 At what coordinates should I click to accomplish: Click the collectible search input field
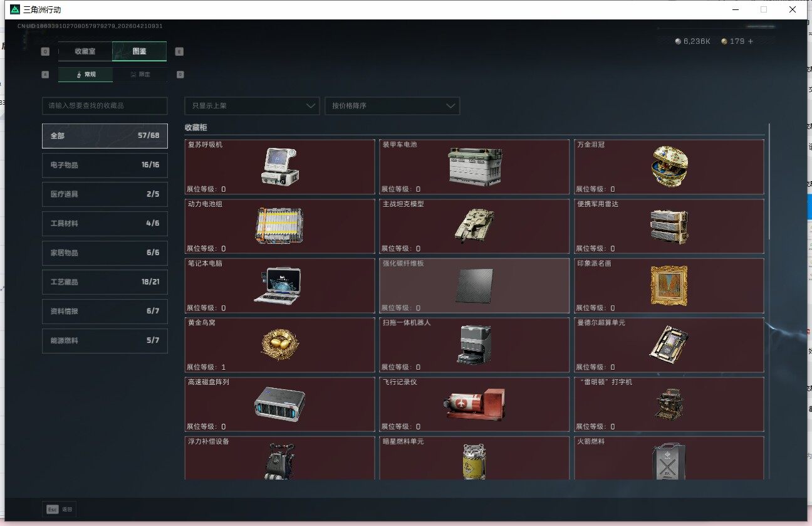point(105,106)
